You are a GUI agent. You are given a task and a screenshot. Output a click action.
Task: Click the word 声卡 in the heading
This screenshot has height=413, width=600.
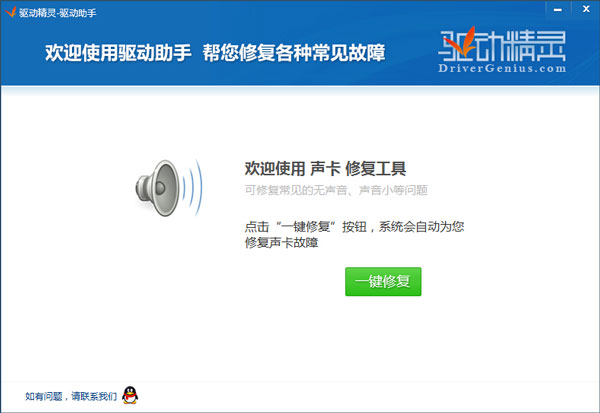[x=325, y=169]
